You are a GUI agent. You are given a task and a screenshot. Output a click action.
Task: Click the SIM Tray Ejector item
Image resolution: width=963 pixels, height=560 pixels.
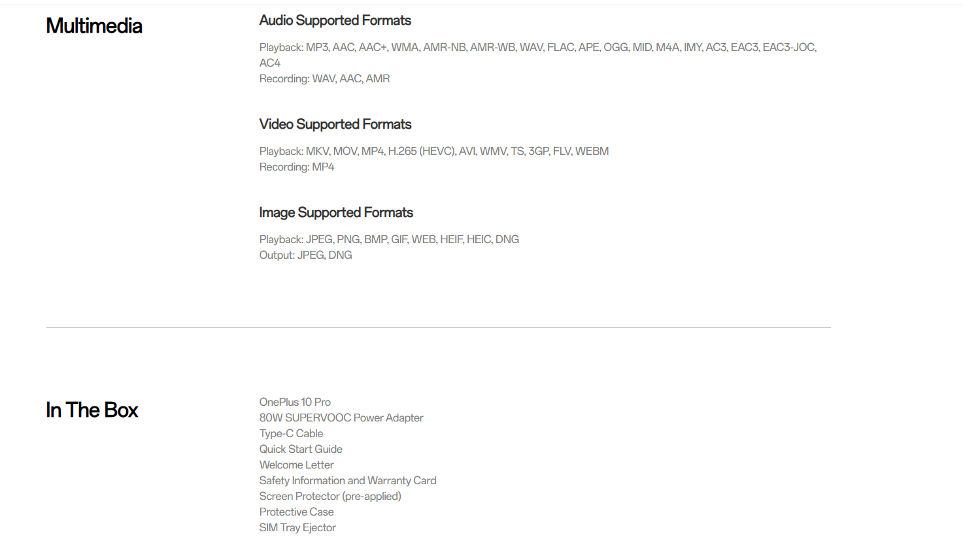(x=297, y=527)
